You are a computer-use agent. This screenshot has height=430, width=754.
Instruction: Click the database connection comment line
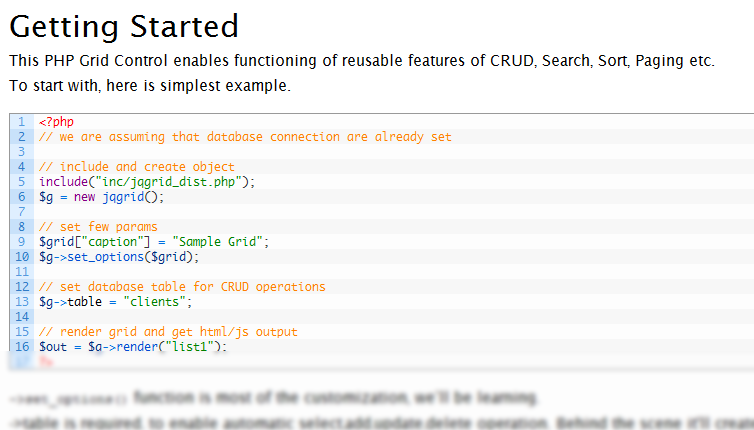245,137
